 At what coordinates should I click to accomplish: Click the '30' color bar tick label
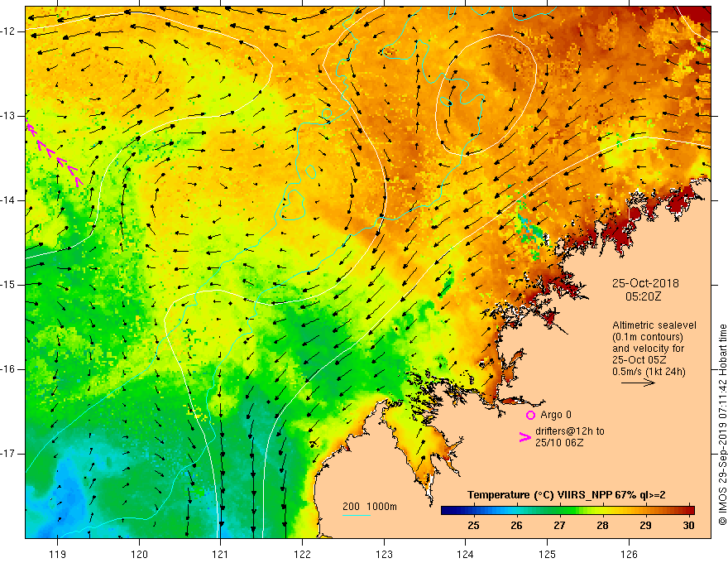(x=688, y=526)
